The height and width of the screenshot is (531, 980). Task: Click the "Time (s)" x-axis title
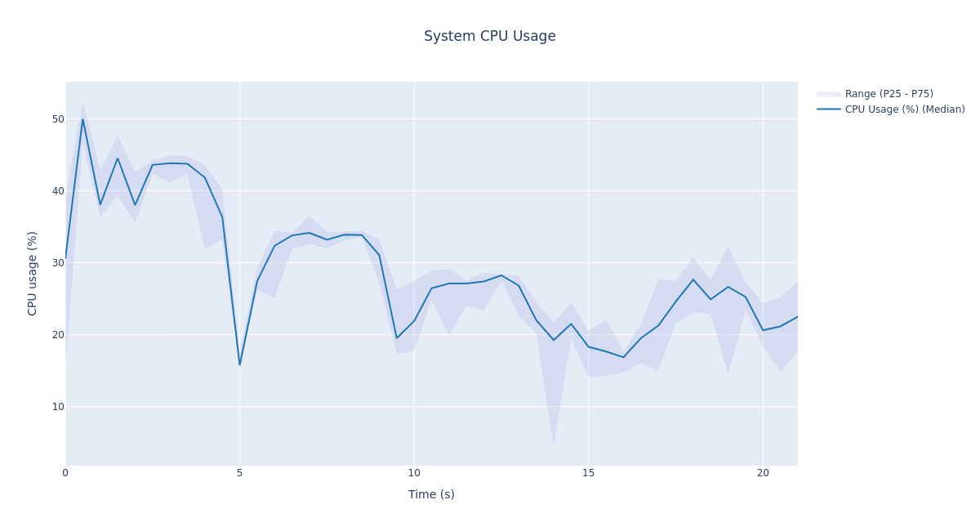tap(431, 494)
